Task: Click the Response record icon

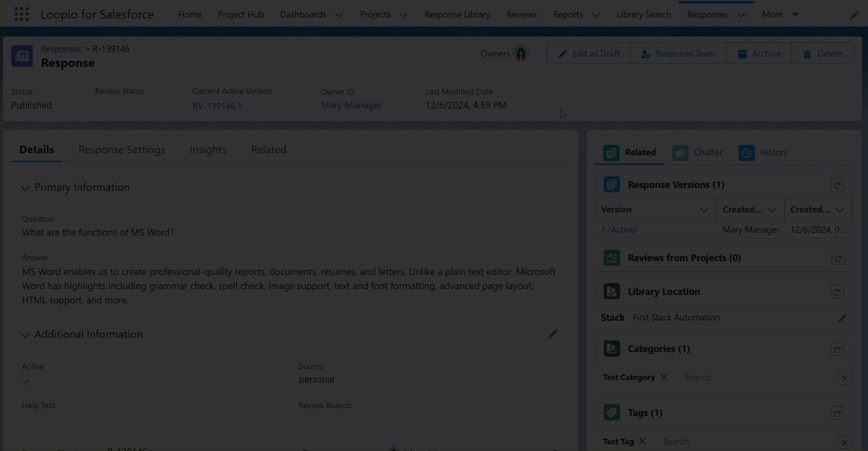Action: (x=22, y=56)
